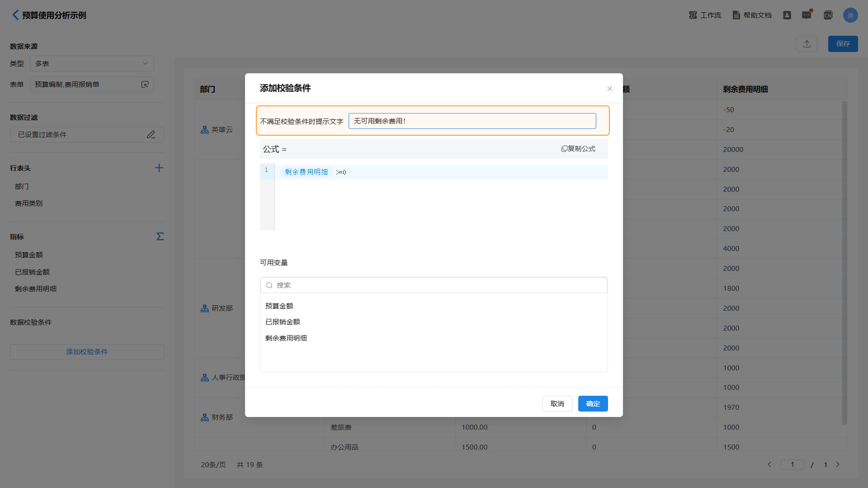The image size is (868, 488).
Task: Click the Sigma icon next to 指标
Action: pyautogui.click(x=160, y=236)
